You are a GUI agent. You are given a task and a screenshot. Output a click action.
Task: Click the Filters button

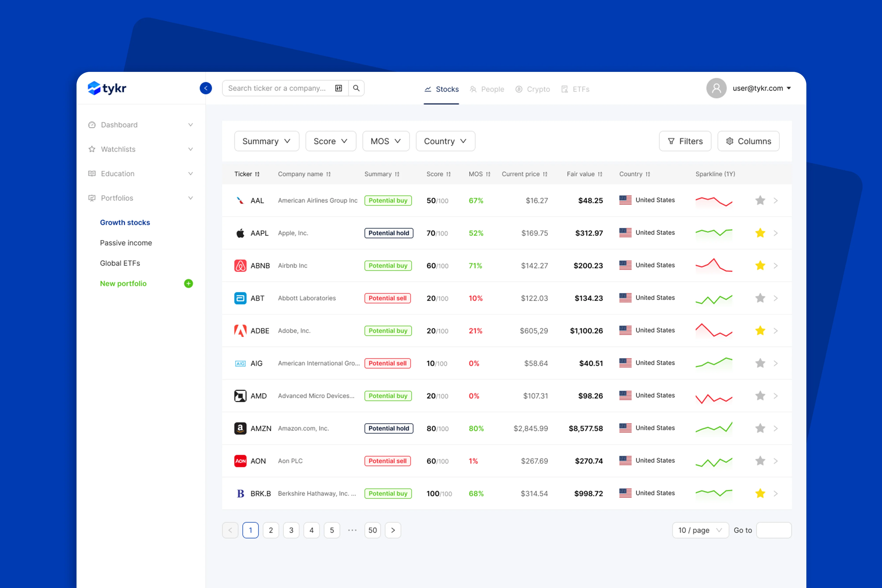click(x=685, y=141)
